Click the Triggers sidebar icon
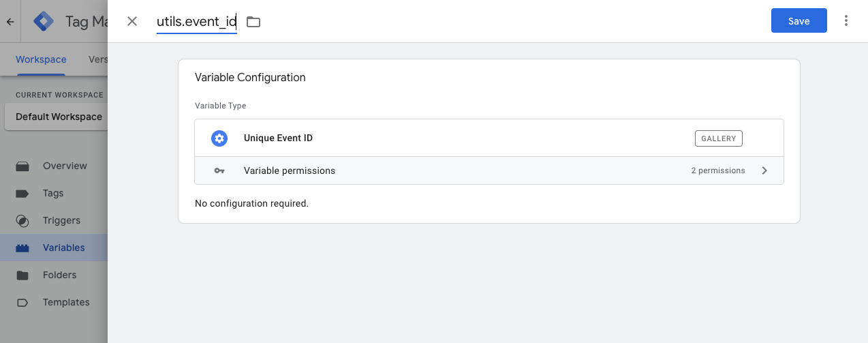This screenshot has height=343, width=868. point(22,220)
